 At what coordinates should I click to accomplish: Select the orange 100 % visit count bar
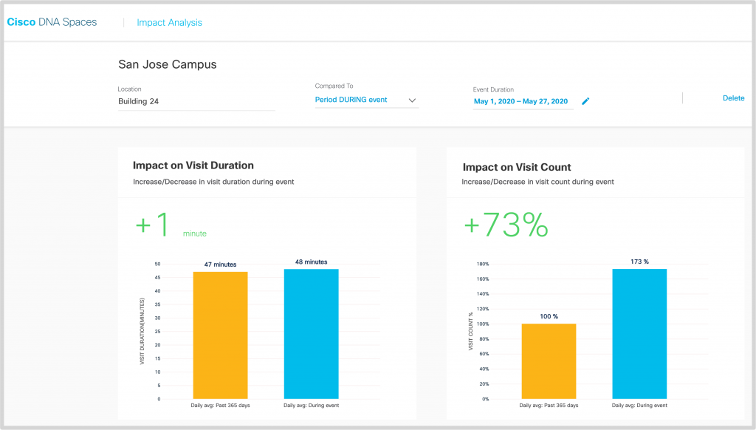(x=549, y=360)
